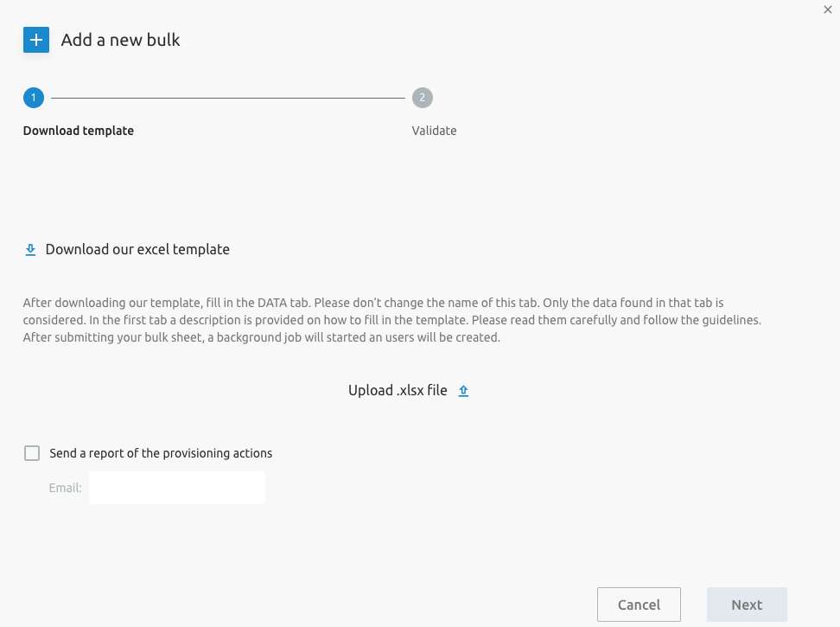
Task: Click the Next button
Action: [x=747, y=605]
